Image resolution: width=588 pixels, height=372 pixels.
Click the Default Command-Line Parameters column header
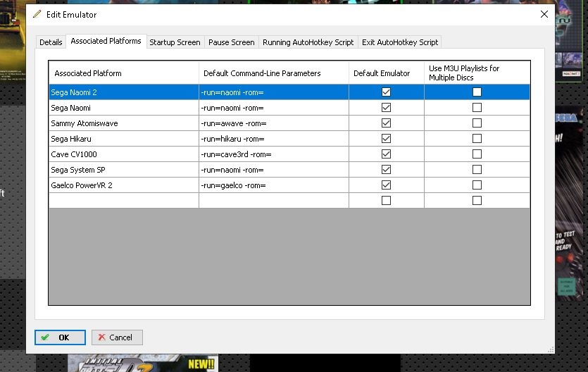point(274,73)
